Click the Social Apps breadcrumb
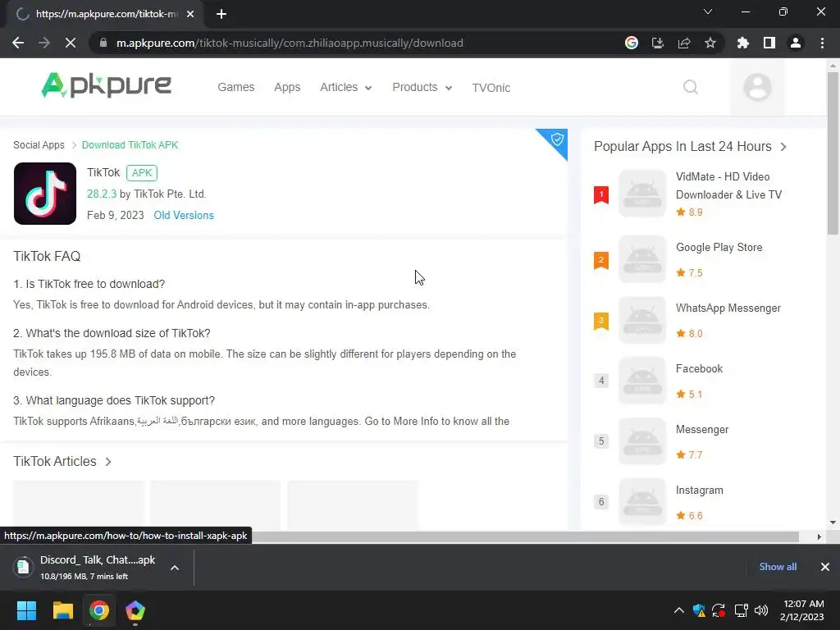The height and width of the screenshot is (630, 840). point(39,145)
